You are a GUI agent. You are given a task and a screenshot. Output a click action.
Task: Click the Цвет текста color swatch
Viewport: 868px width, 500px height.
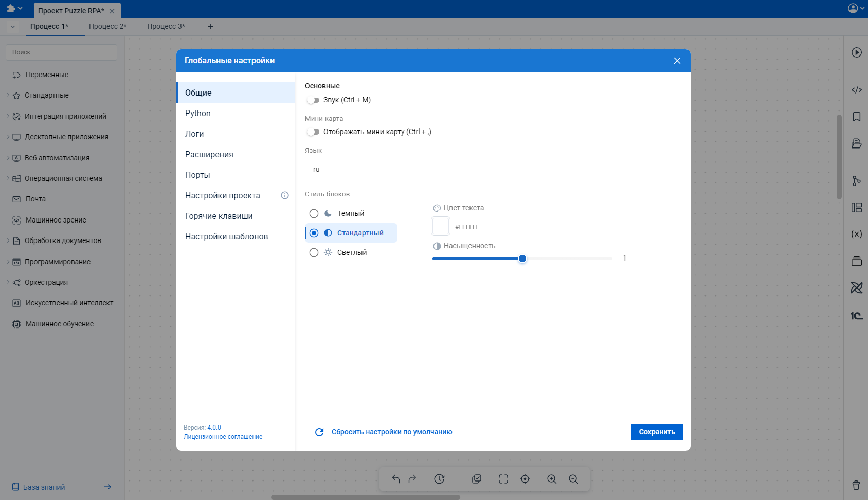tap(441, 226)
